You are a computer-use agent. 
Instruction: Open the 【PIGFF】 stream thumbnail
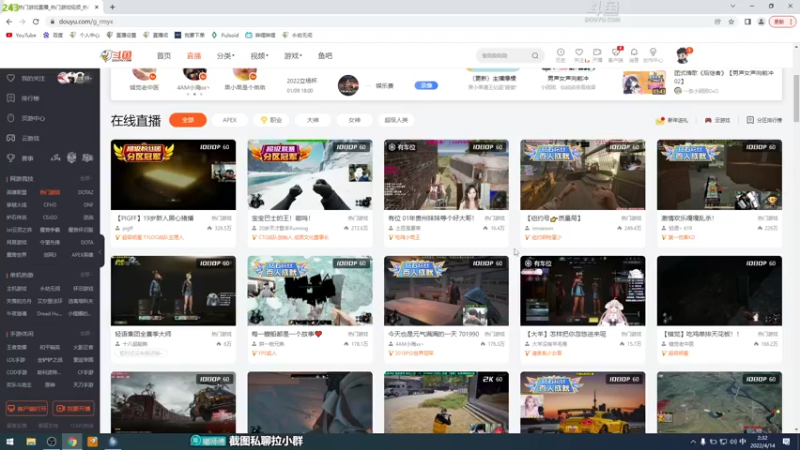click(173, 174)
